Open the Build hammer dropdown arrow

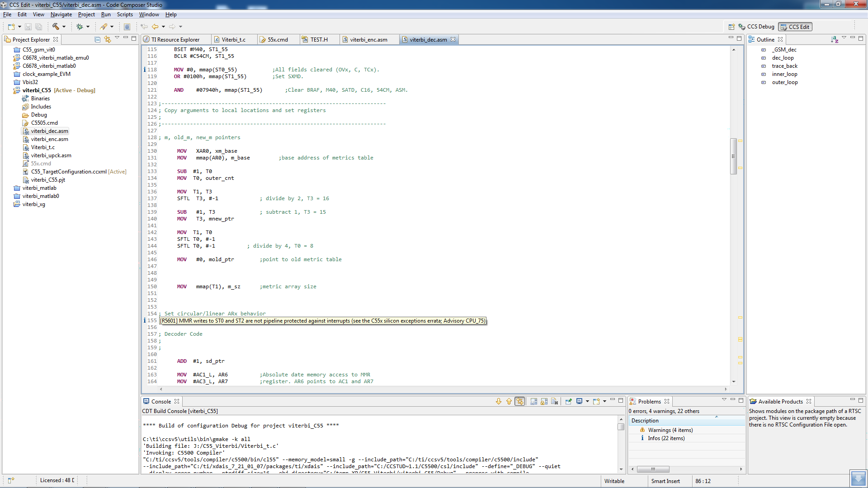click(x=64, y=27)
